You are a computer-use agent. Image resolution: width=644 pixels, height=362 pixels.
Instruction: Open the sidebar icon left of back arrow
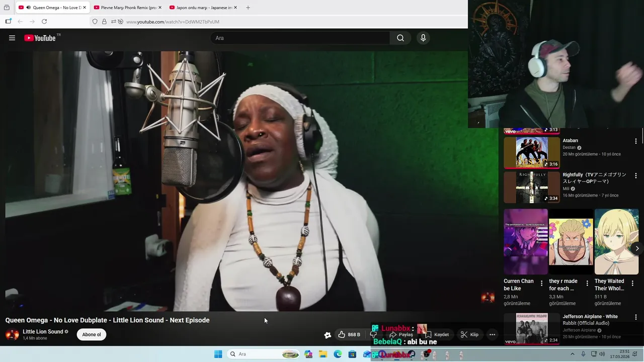coord(8,22)
